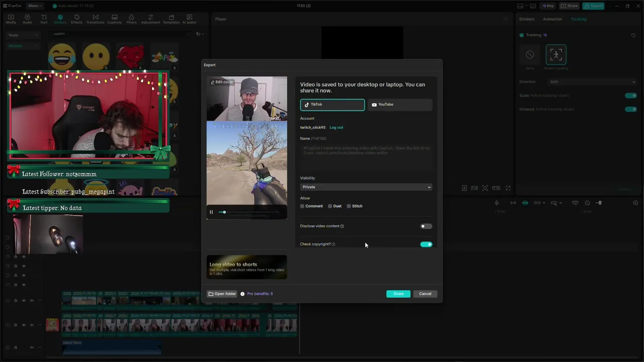Image resolution: width=644 pixels, height=362 pixels.
Task: Click the Pro benefits: 5 link
Action: (x=260, y=294)
